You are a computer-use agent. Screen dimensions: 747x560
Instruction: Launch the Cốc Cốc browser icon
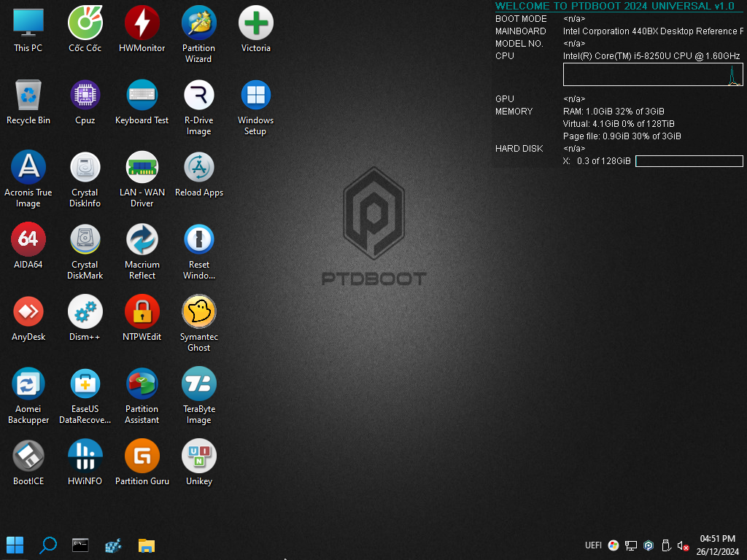click(85, 29)
